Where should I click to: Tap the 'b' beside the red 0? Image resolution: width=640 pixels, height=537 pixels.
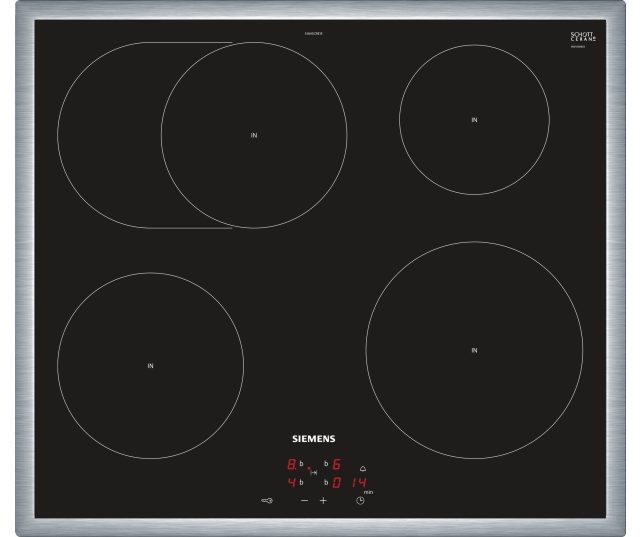click(x=326, y=482)
